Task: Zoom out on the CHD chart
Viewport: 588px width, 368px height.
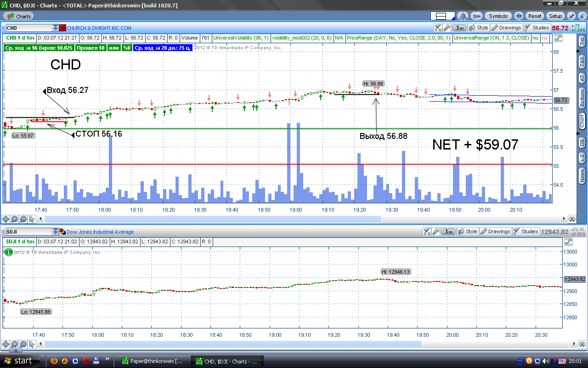Action: pyautogui.click(x=23, y=219)
